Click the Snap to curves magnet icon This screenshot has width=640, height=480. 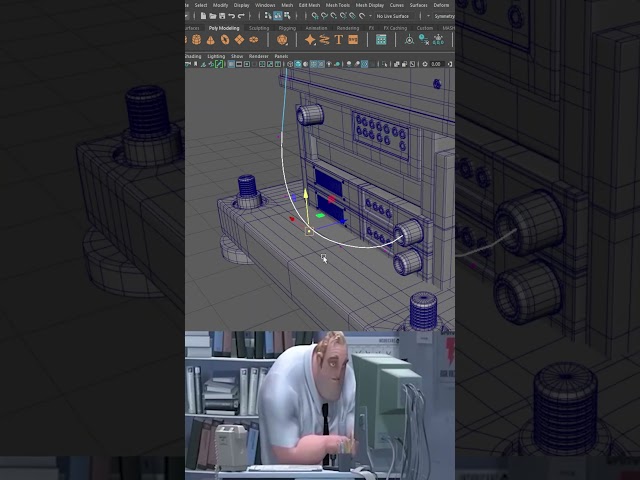coord(324,16)
